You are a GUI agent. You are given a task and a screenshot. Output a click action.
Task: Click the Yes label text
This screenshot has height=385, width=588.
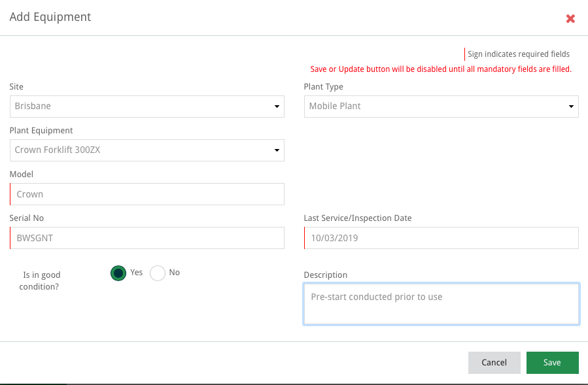[x=136, y=273]
